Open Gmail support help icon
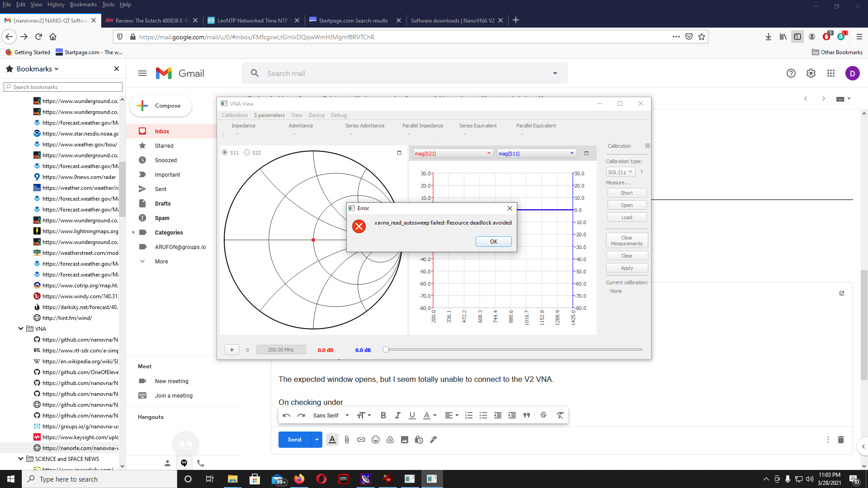Viewport: 868px width, 488px height. 791,73
